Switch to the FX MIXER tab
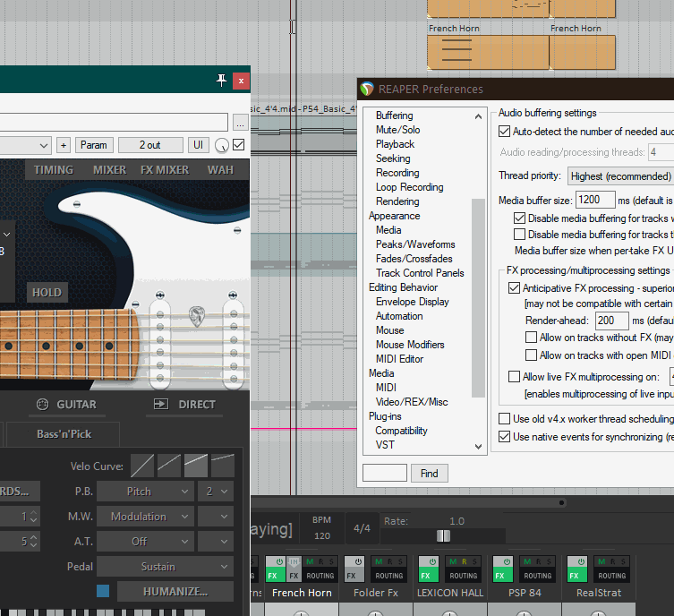Screen dimensions: 674x616 click(x=165, y=170)
